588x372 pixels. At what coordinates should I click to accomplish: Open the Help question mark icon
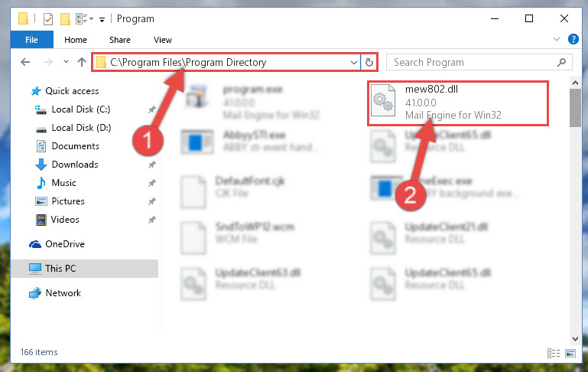(x=573, y=39)
